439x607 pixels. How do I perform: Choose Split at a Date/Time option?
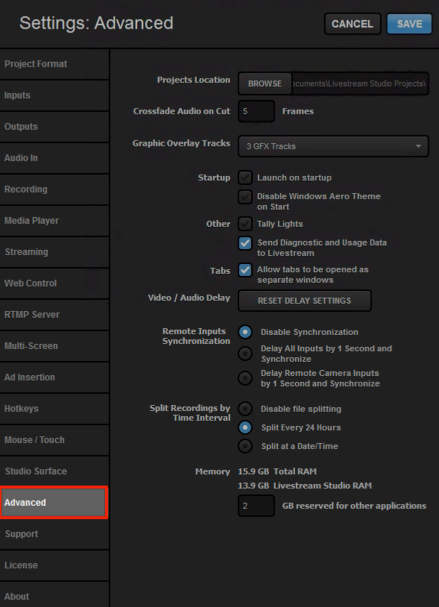tap(245, 446)
